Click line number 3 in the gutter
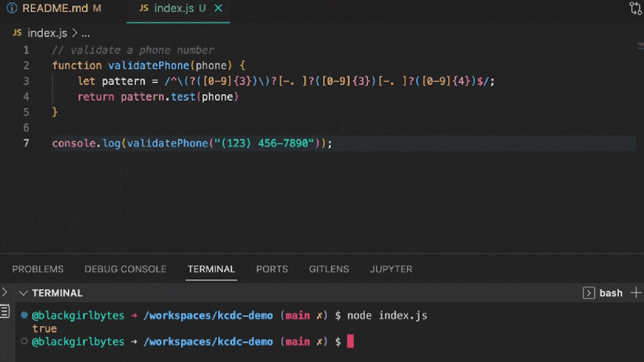This screenshot has height=362, width=644. [x=26, y=81]
